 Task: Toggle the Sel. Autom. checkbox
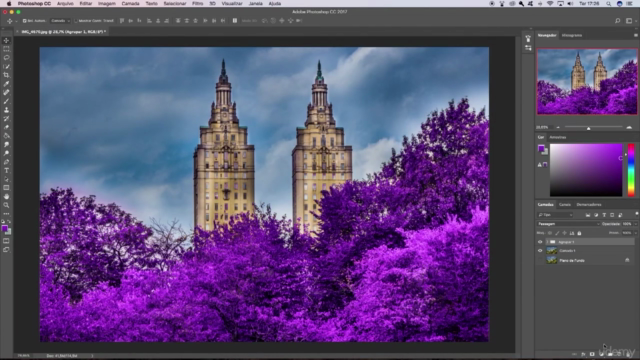point(24,21)
